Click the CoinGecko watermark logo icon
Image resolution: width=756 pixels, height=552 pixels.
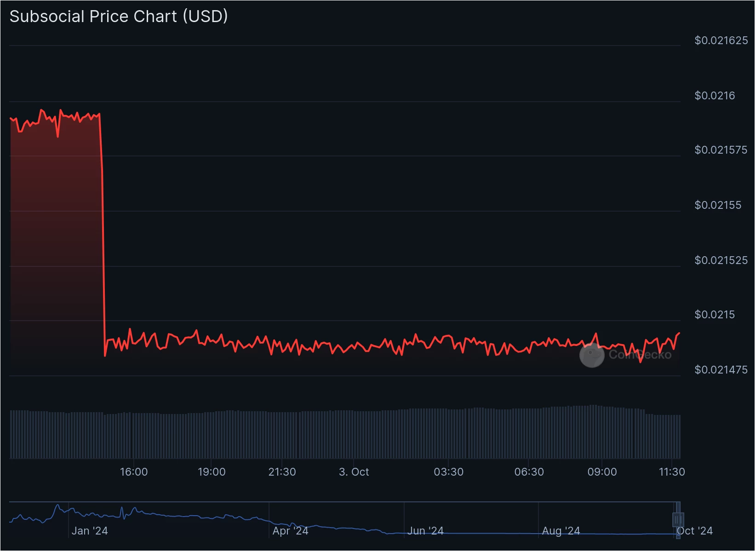tap(592, 355)
